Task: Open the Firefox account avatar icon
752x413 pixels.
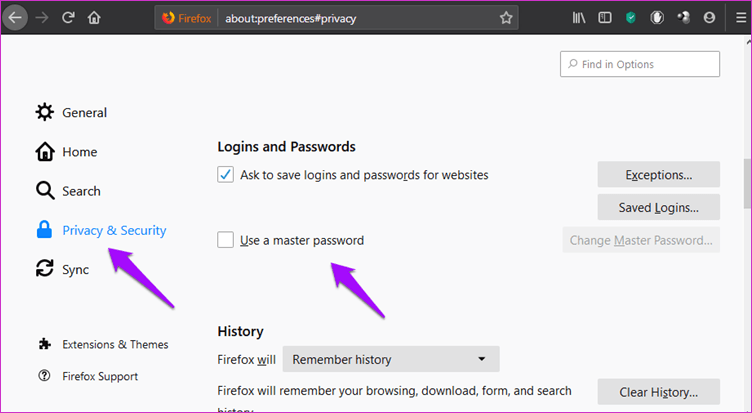Action: tap(709, 18)
